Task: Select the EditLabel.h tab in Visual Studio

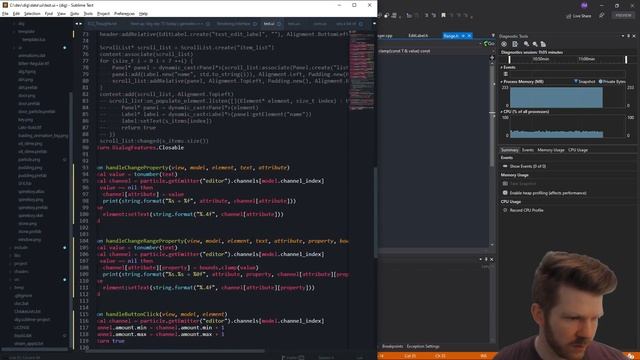Action: tap(418, 36)
